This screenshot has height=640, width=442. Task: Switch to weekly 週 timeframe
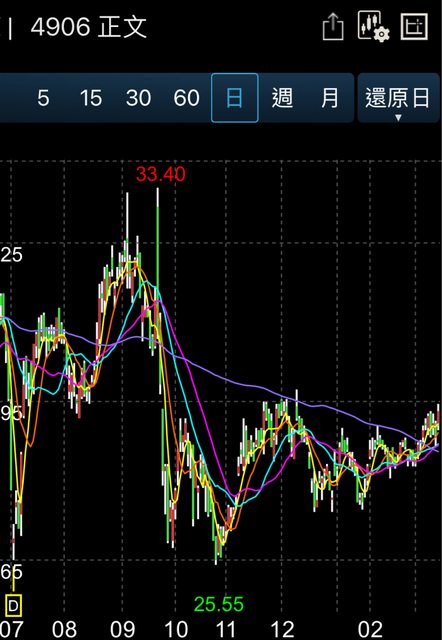(x=282, y=98)
